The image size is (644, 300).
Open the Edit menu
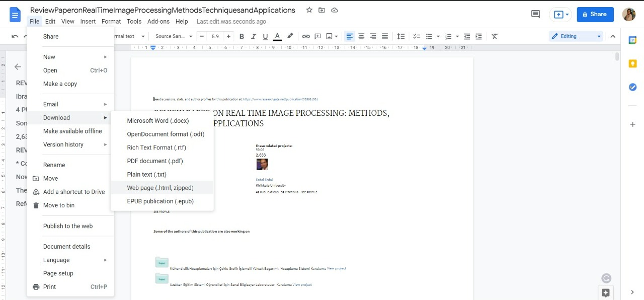(50, 22)
